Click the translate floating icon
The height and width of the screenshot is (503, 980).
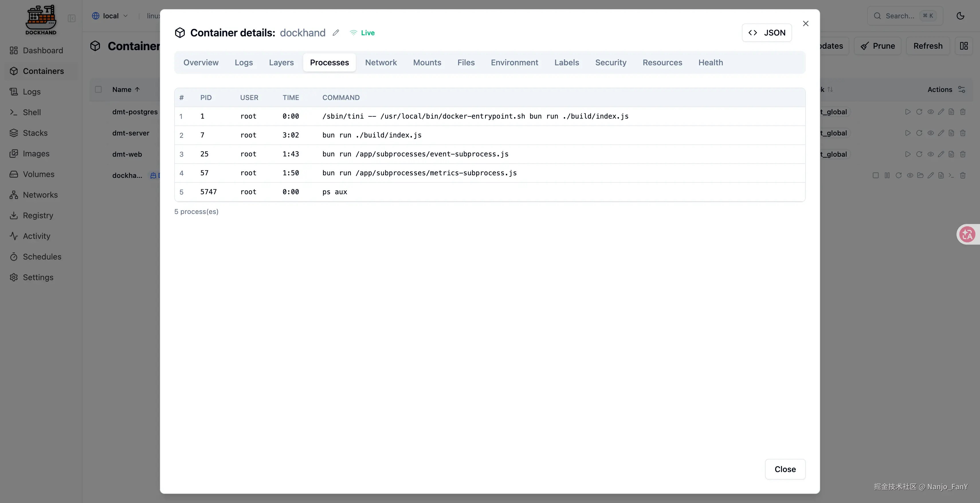[x=967, y=234]
